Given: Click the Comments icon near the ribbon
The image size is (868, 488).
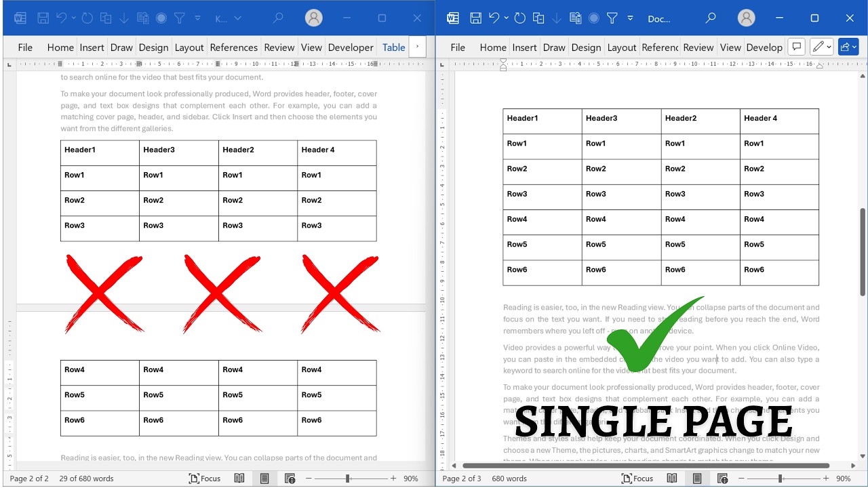Looking at the screenshot, I should point(796,46).
